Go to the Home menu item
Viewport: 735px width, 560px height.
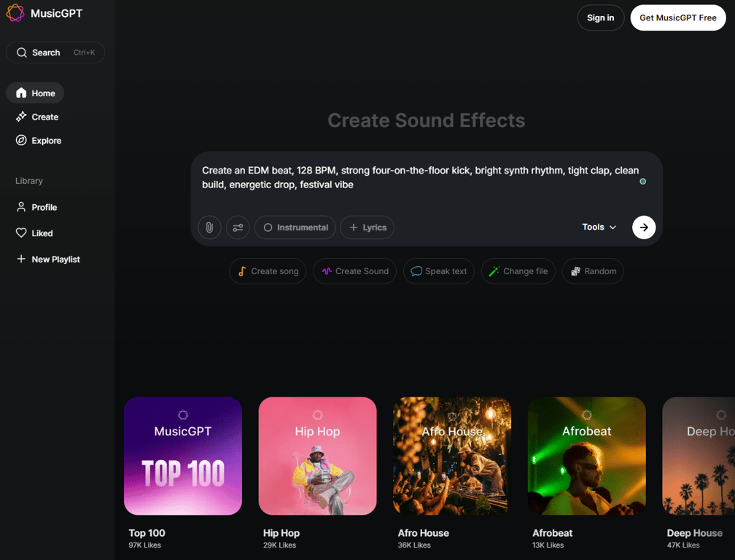click(35, 93)
